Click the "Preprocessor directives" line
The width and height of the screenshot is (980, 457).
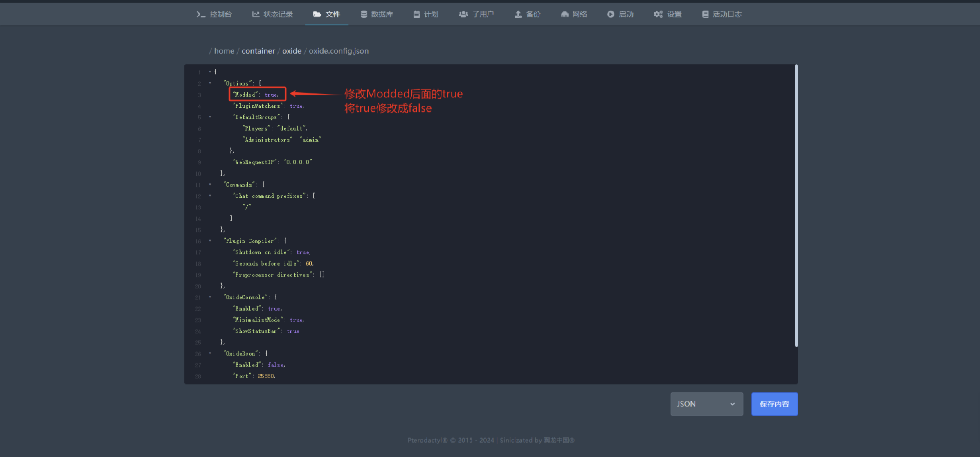[279, 275]
